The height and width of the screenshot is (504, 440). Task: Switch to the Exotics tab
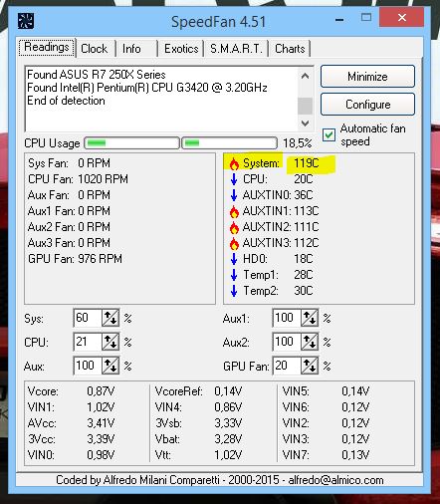[x=181, y=49]
